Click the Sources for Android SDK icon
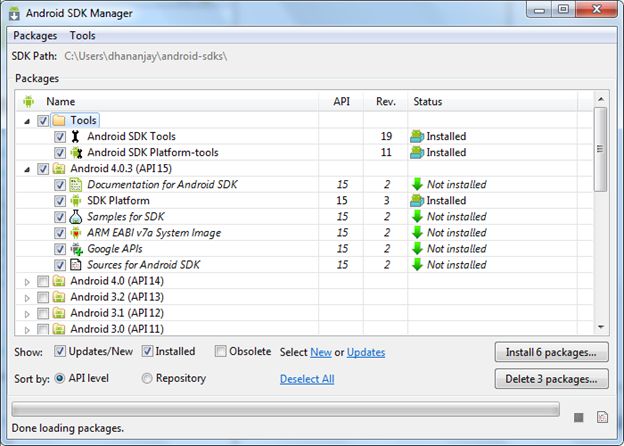Viewport: 624px width, 446px height. [x=76, y=265]
